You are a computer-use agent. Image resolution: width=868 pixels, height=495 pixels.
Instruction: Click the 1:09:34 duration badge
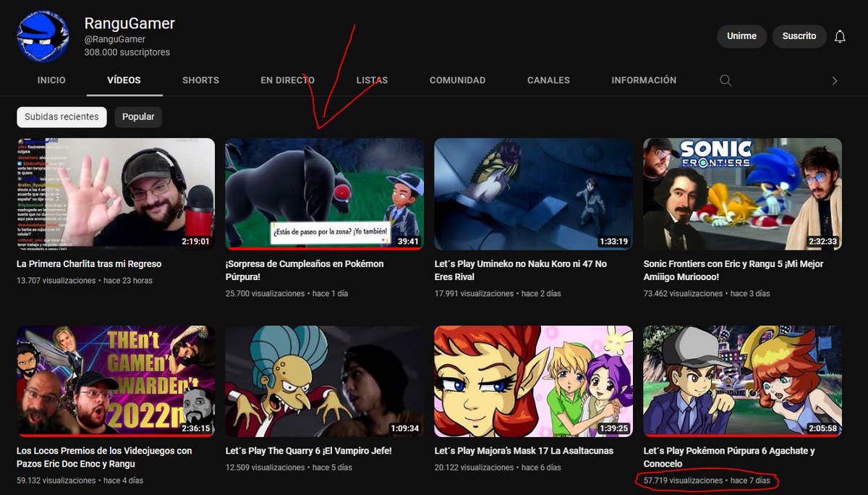pyautogui.click(x=404, y=428)
